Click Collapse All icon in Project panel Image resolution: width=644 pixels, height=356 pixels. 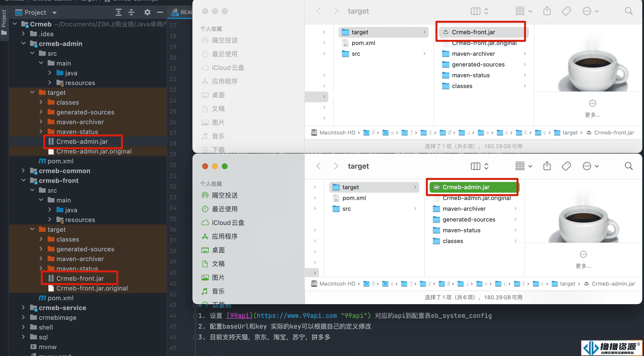click(131, 12)
